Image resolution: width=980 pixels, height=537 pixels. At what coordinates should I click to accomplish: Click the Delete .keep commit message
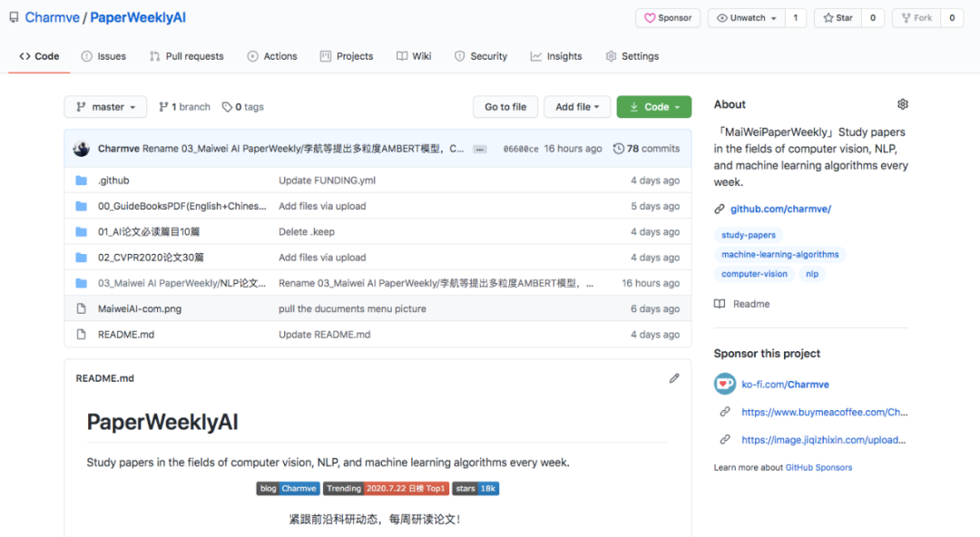[x=307, y=232]
